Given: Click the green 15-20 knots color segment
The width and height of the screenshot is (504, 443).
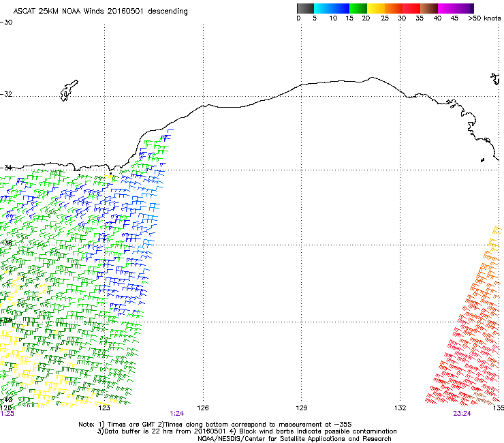Looking at the screenshot, I should tap(358, 8).
